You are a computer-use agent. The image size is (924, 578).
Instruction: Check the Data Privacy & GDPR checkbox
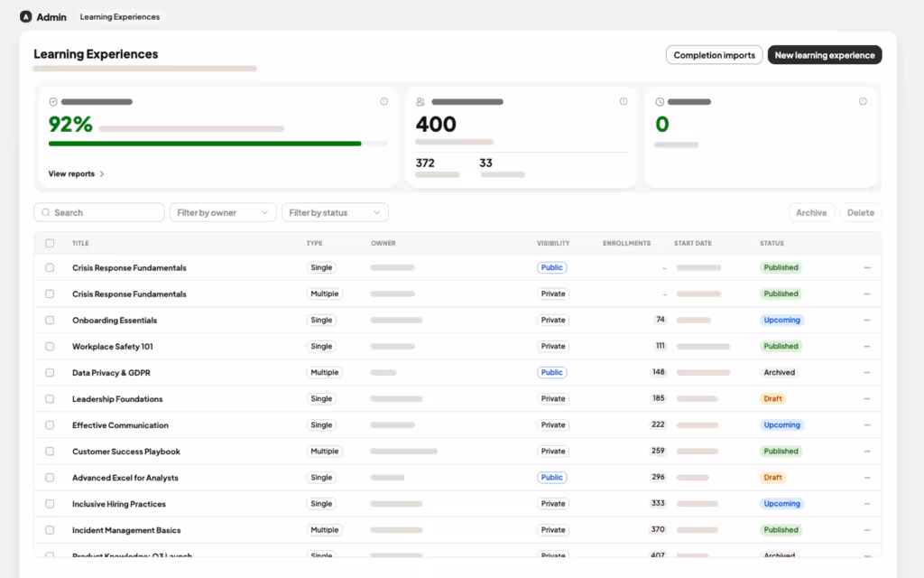pyautogui.click(x=50, y=373)
